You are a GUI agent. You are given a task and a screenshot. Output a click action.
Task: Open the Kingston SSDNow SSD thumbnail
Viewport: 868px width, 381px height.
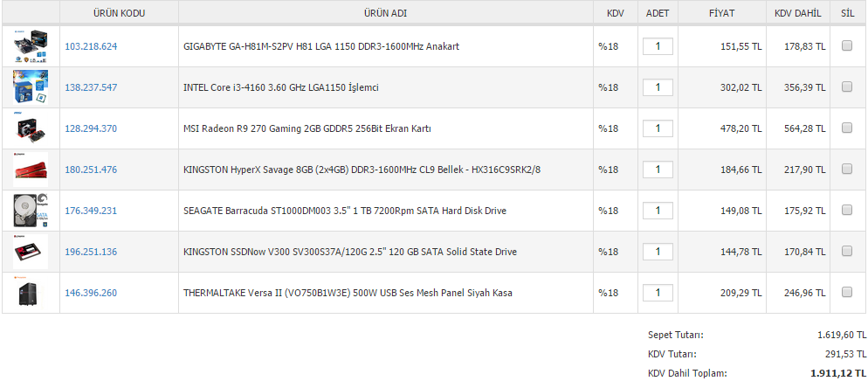[x=31, y=252]
